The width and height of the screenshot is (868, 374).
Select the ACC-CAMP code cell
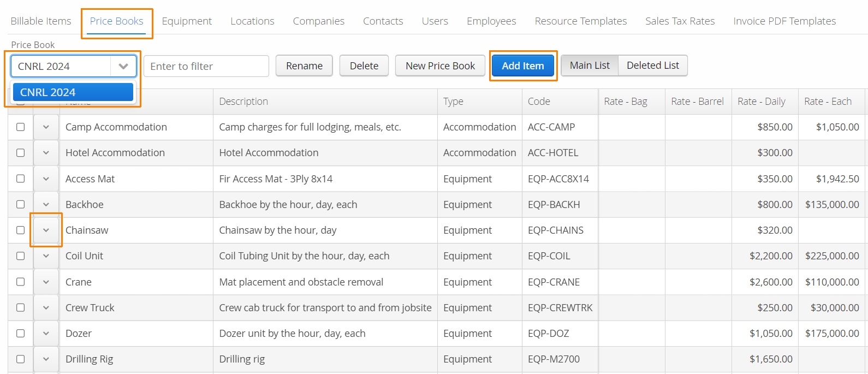point(560,127)
